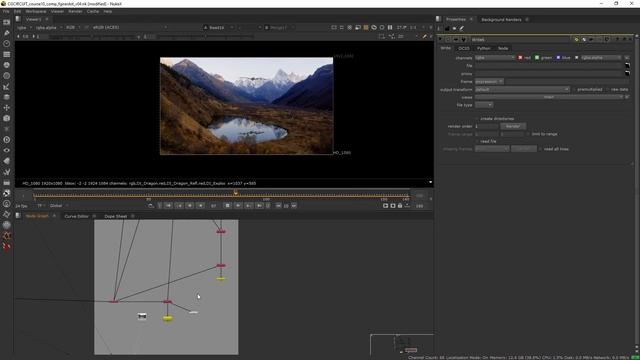Open the Color nodes icon
Viewport: 640px width, 360px height.
point(7,65)
